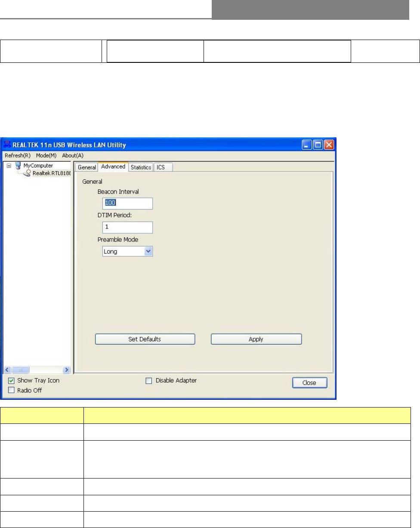Image resolution: width=420 pixels, height=528 pixels.
Task: Maximize the Wireless LAN Utility window
Action: pos(317,145)
